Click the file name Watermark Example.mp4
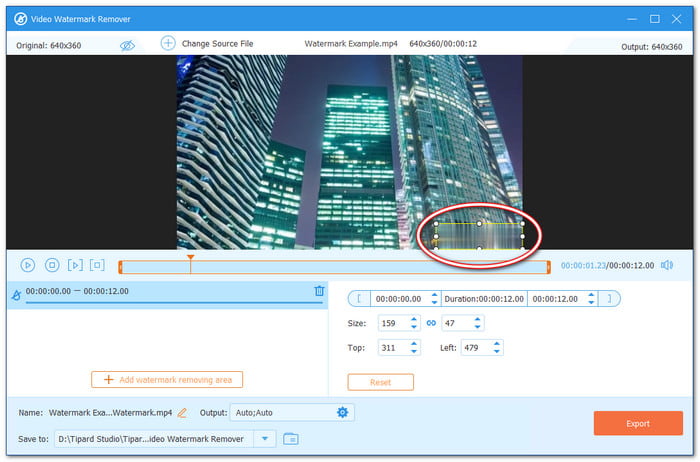This screenshot has width=700, height=462. click(x=351, y=44)
